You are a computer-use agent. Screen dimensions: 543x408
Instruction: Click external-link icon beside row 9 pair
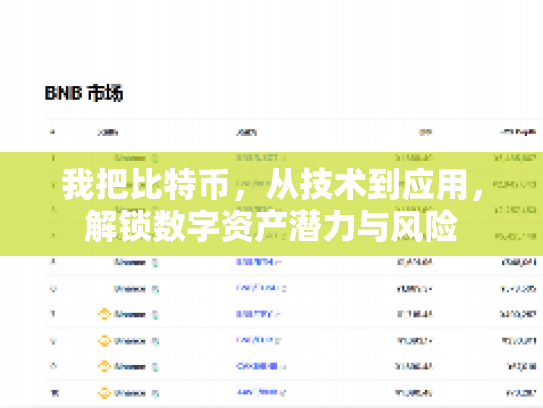point(283,366)
